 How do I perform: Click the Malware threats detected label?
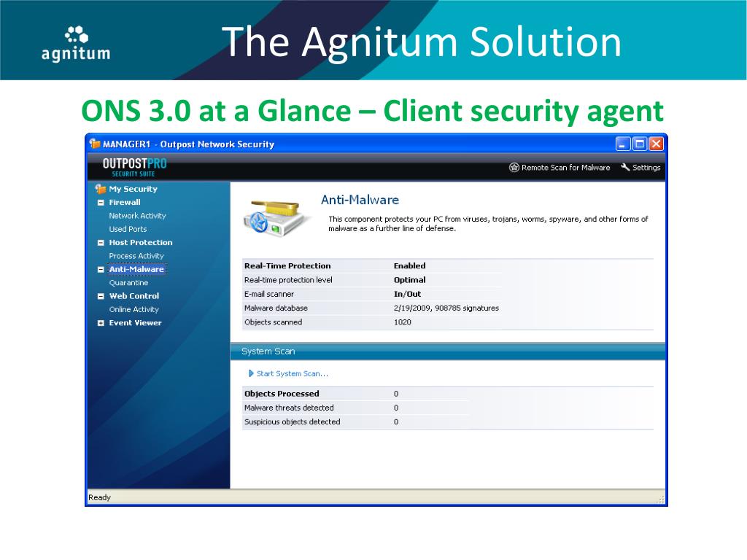(289, 408)
